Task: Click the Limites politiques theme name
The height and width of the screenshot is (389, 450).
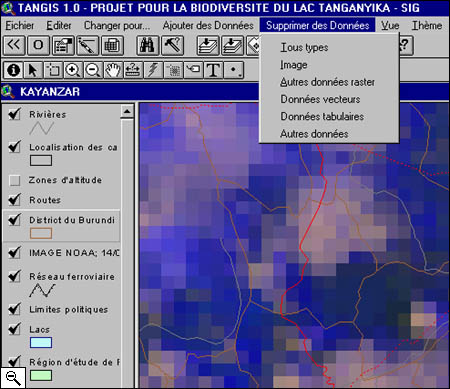Action: [69, 310]
